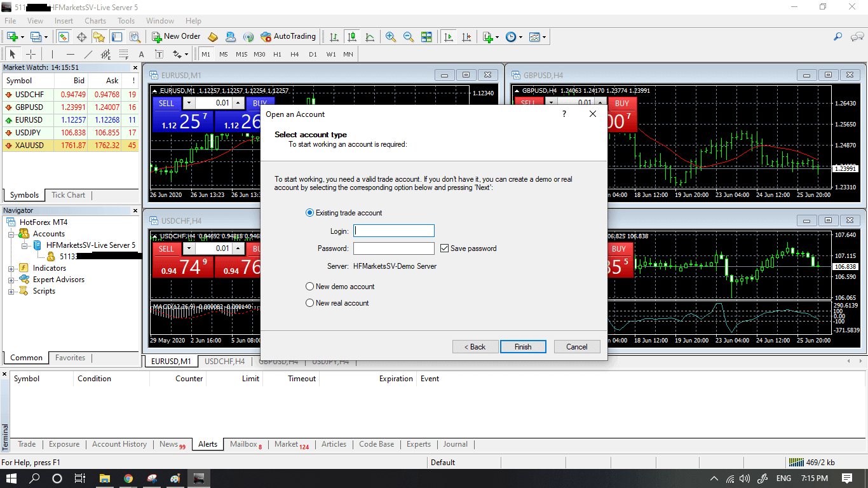Select the line chart style icon
Viewport: 868px width, 488px height.
[x=370, y=37]
